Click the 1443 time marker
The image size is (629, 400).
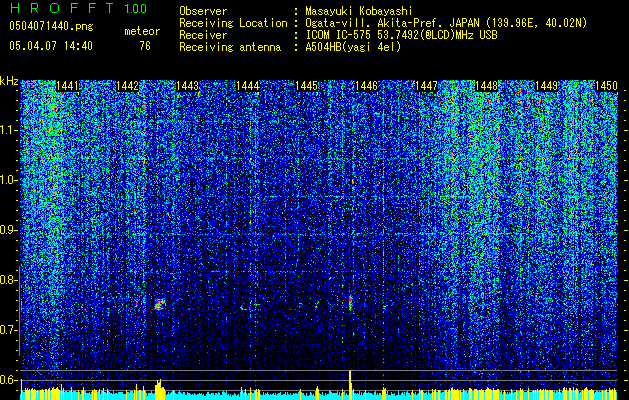[187, 86]
